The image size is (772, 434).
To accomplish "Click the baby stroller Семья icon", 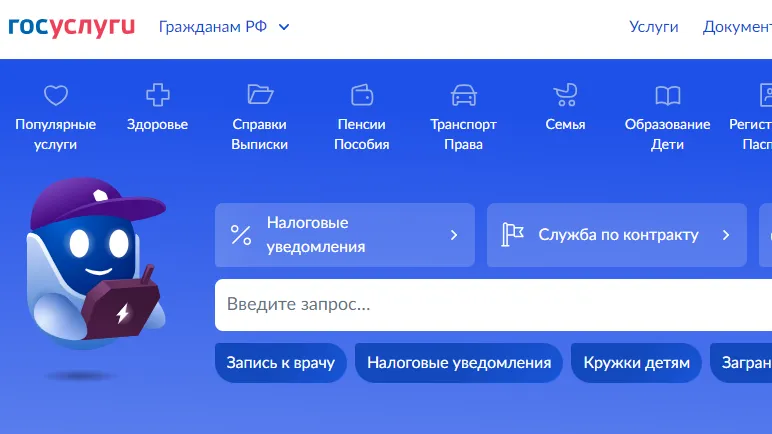I will (565, 95).
